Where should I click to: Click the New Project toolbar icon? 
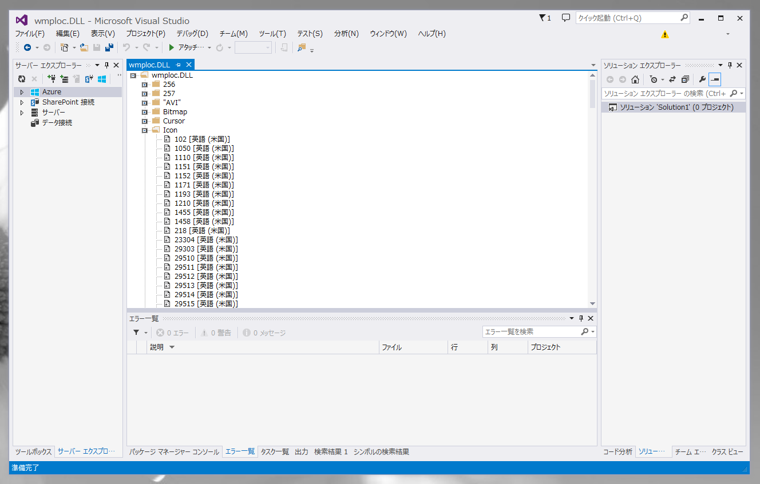[x=64, y=47]
